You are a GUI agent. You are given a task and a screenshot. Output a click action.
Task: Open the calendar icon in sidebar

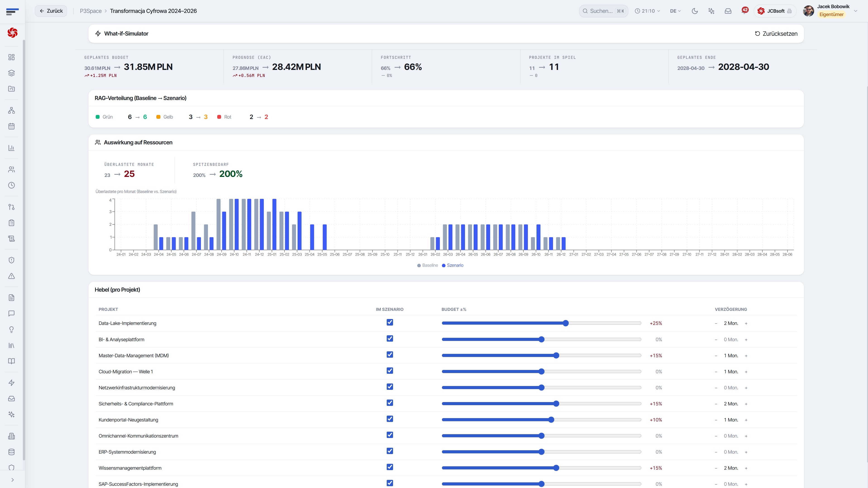[12, 126]
